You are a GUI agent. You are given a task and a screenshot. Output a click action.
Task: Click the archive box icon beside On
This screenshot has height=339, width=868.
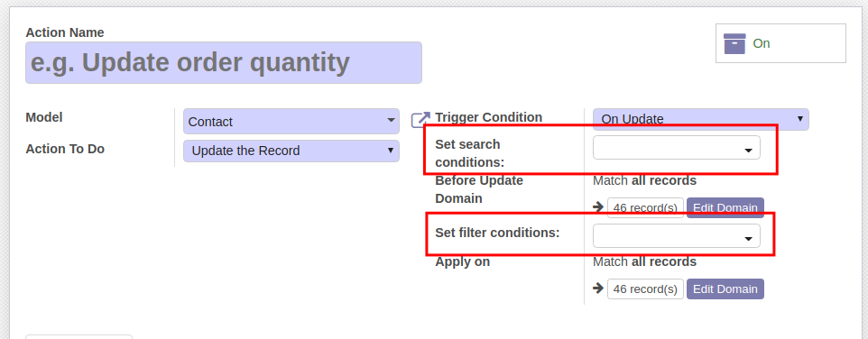(734, 43)
